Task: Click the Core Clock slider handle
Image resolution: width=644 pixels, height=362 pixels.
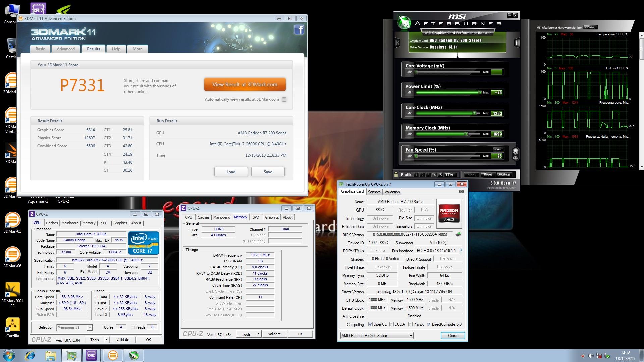Action: point(474,113)
